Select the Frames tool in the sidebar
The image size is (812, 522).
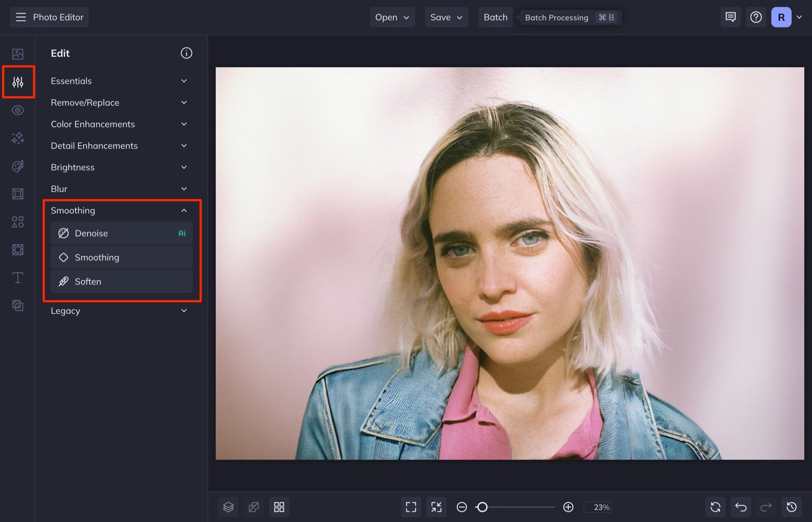[18, 193]
